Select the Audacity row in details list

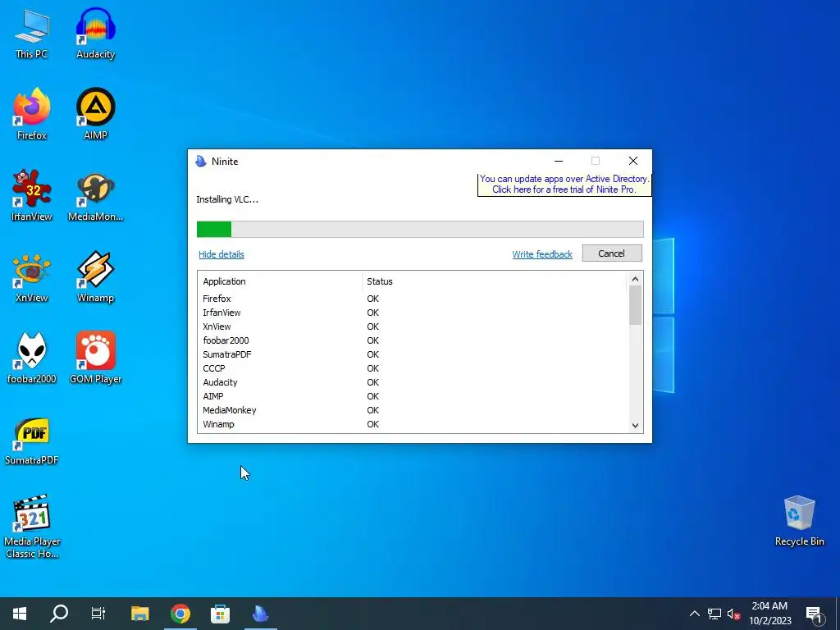(413, 382)
